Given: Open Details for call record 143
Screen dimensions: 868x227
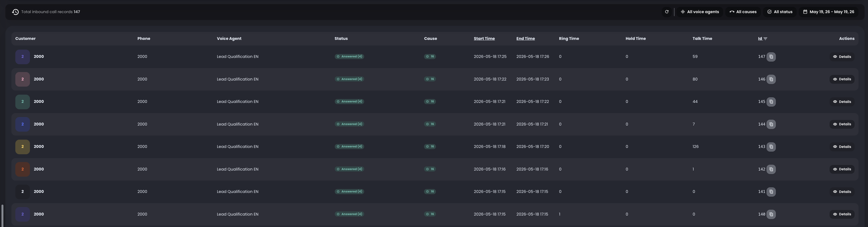Looking at the screenshot, I should [842, 147].
